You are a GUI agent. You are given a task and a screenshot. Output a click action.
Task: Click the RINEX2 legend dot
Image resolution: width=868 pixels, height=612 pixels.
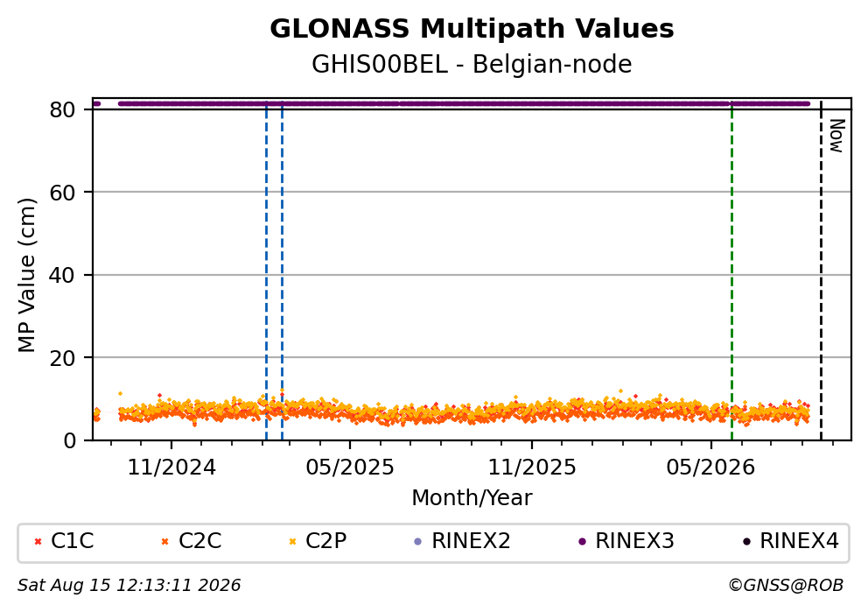point(418,542)
